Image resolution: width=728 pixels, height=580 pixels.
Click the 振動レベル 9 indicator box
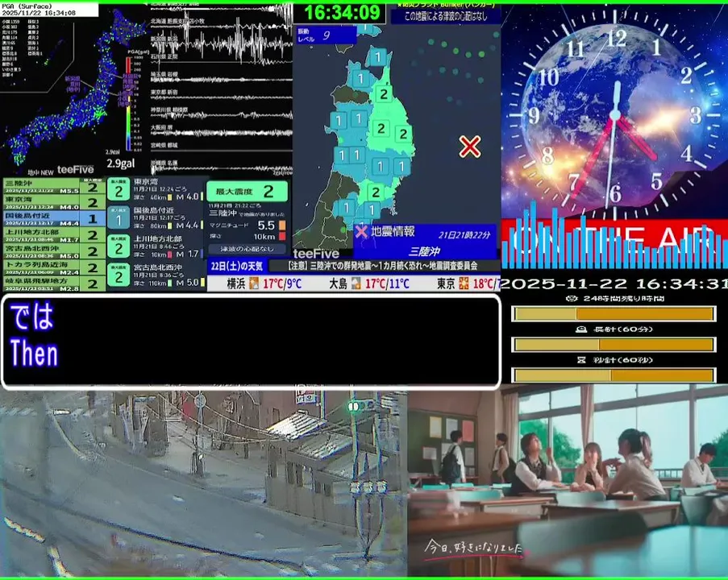click(x=326, y=35)
